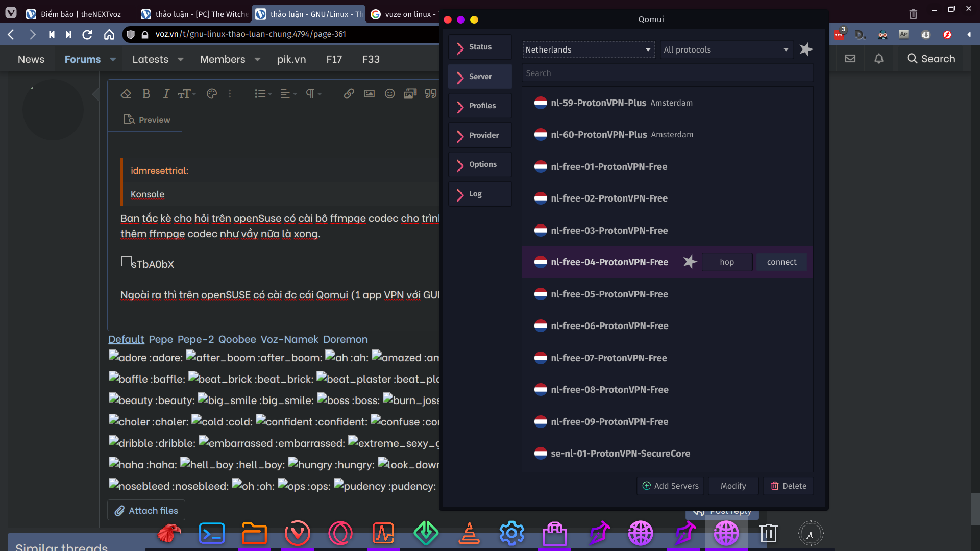Expand the font size dropdown in editor
The width and height of the screenshot is (980, 551).
point(187,93)
